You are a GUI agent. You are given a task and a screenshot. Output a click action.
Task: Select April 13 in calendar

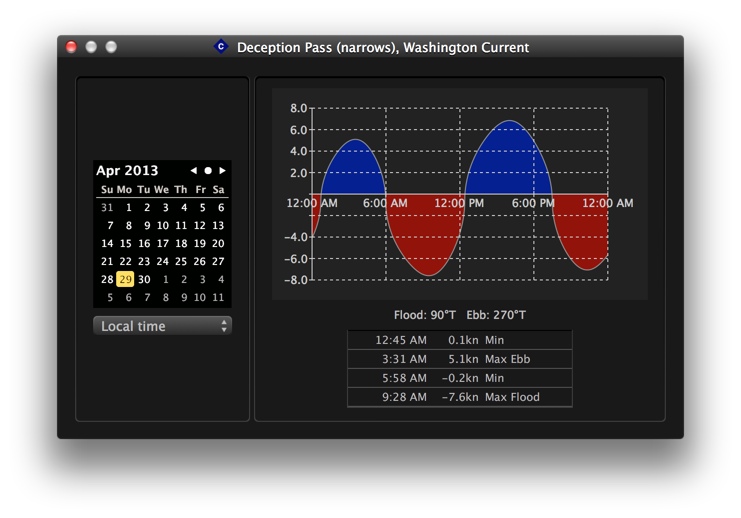coord(218,225)
